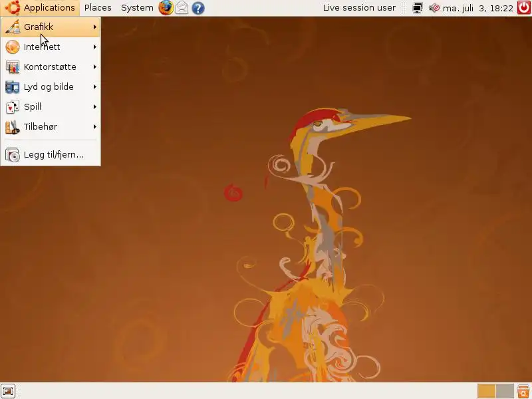Expand the arrow next to Kontorstøtte
This screenshot has height=399, width=532.
point(95,67)
